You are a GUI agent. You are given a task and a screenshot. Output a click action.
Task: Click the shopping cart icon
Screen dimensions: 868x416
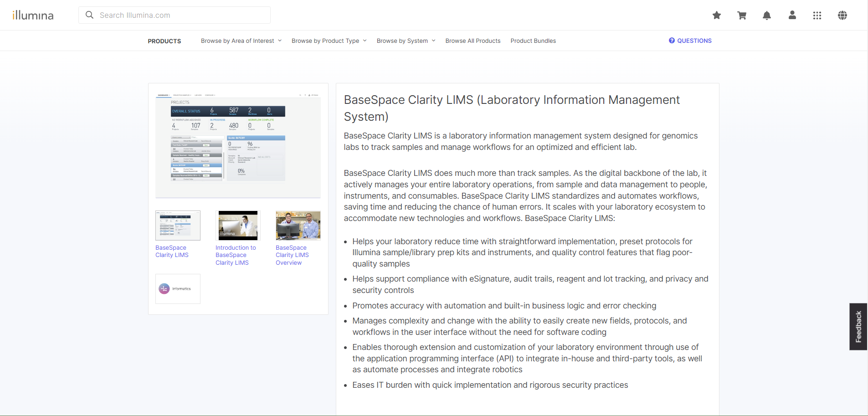(742, 15)
